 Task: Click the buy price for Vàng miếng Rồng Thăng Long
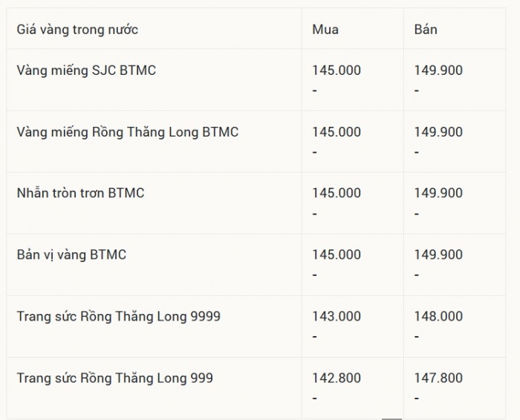tap(337, 132)
